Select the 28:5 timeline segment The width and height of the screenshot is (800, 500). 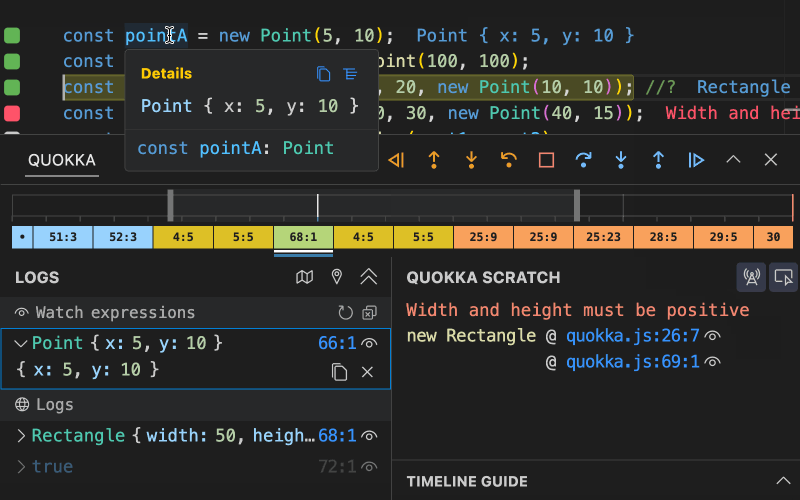click(x=663, y=237)
